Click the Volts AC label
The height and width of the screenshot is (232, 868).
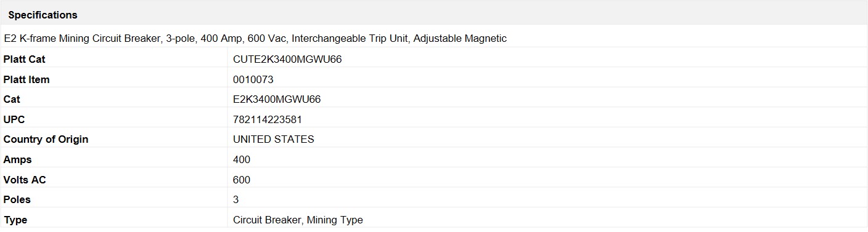click(25, 180)
